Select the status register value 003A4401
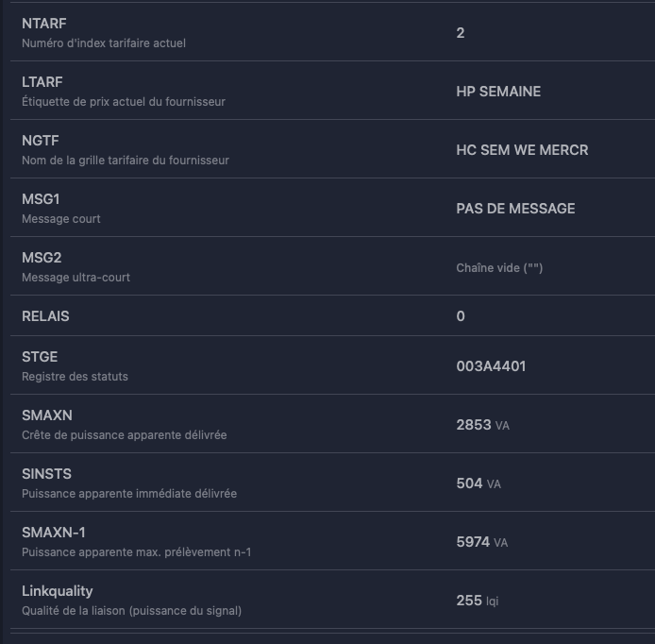 pos(491,366)
